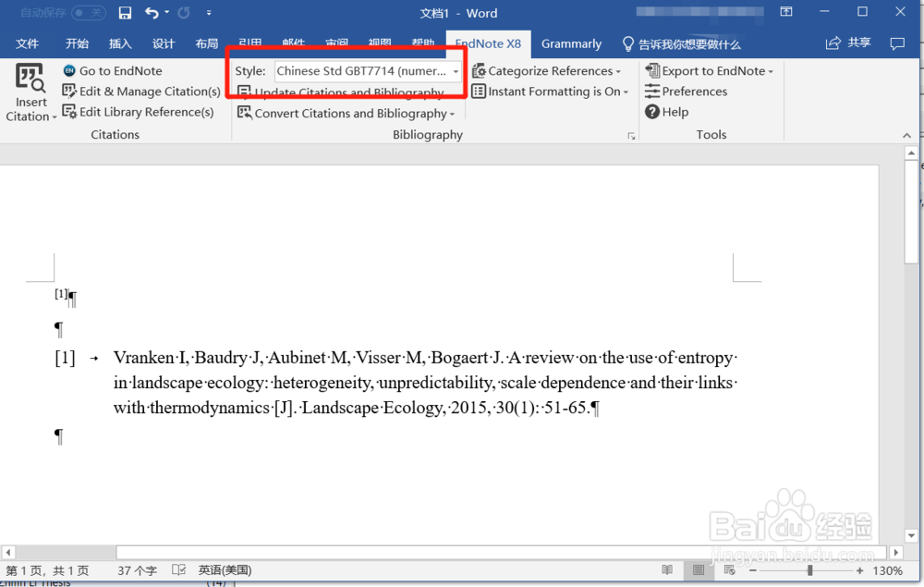This screenshot has height=587, width=924.
Task: Open Bibliography dialog launcher icon
Action: [631, 136]
